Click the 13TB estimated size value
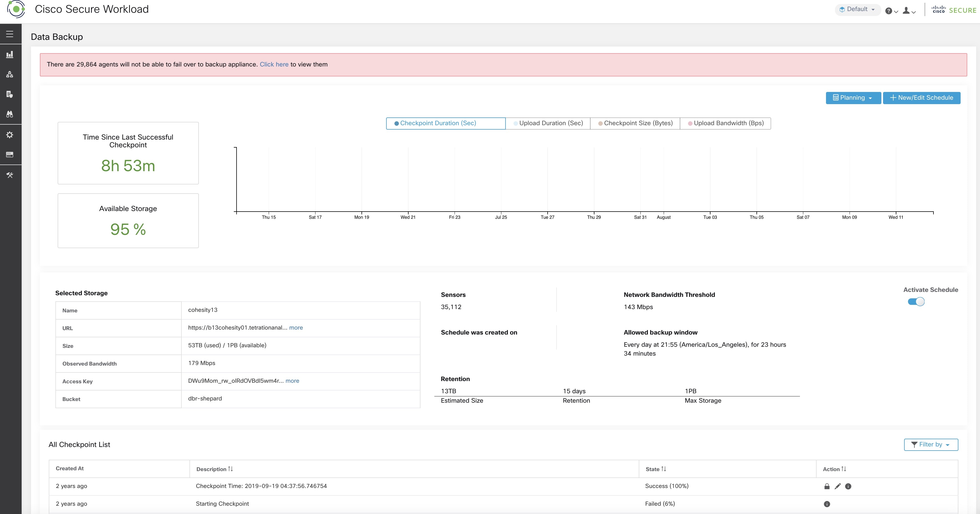Screen dimensions: 980x514 (448, 391)
